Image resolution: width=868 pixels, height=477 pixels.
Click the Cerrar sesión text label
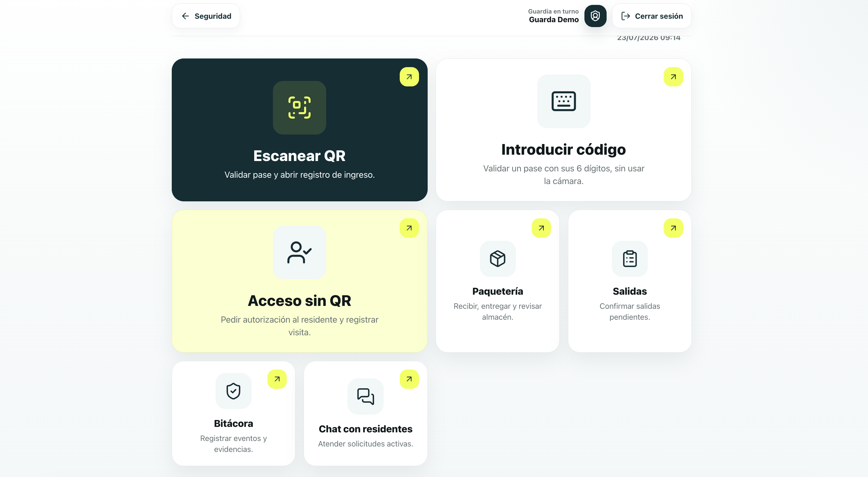(659, 16)
